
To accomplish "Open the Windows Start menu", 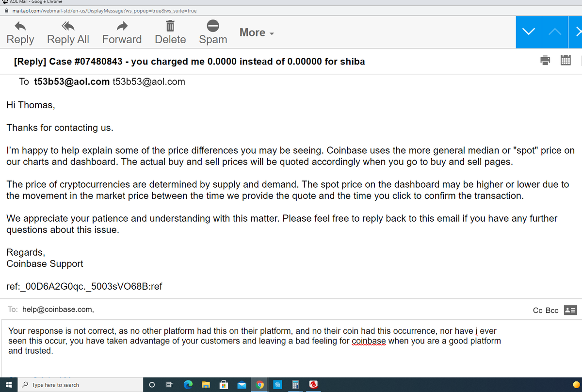I will point(9,385).
